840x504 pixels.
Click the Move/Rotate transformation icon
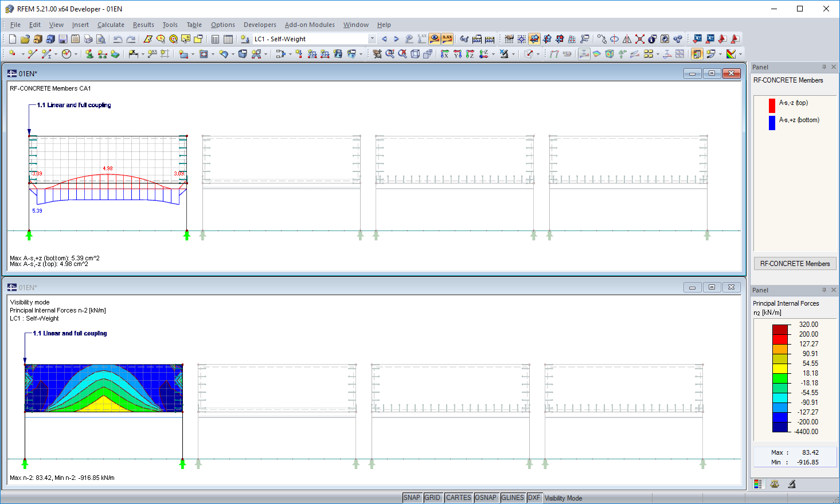click(x=602, y=39)
